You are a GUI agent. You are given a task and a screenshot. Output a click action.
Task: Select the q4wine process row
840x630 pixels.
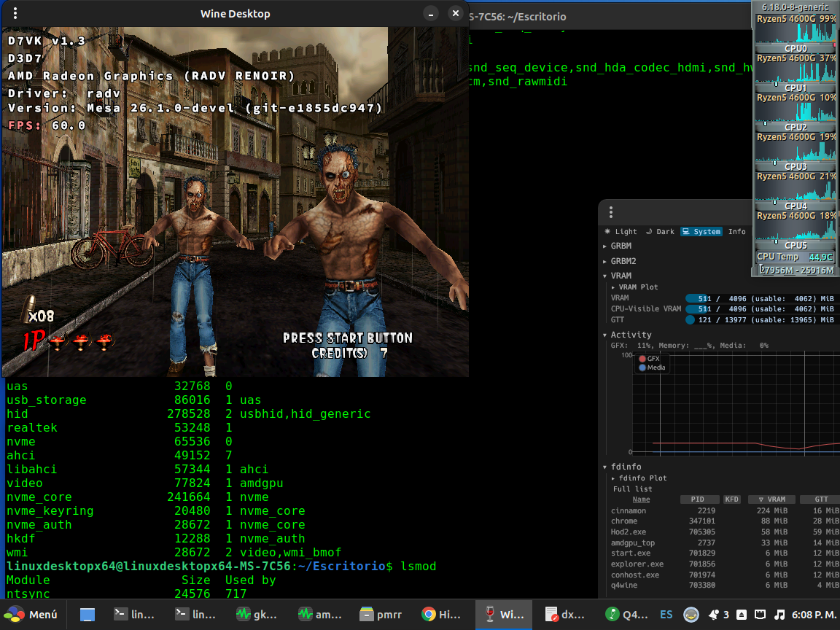point(724,586)
